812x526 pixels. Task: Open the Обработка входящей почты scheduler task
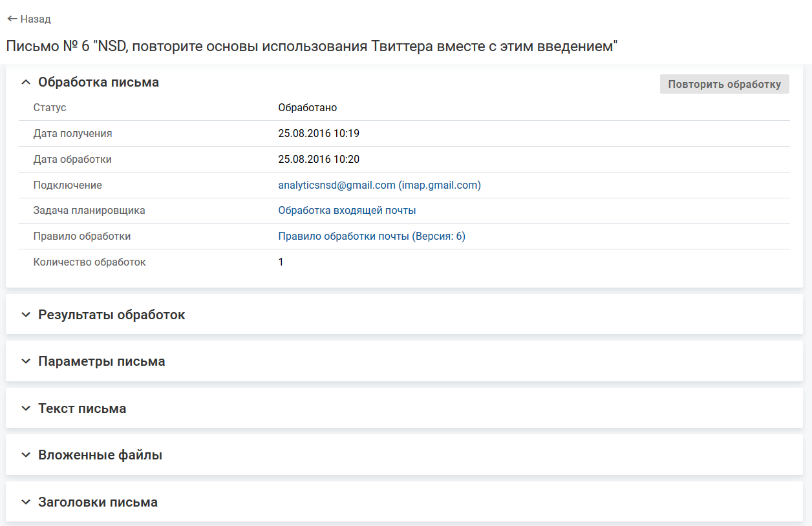[x=347, y=211]
